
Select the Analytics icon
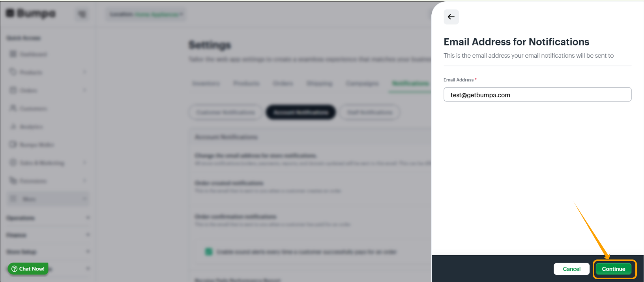(x=13, y=126)
